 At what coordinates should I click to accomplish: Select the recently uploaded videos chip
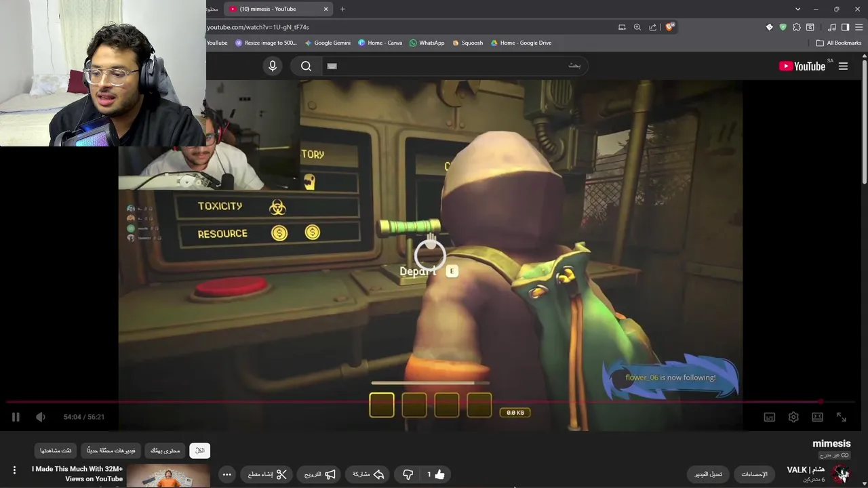pos(111,451)
